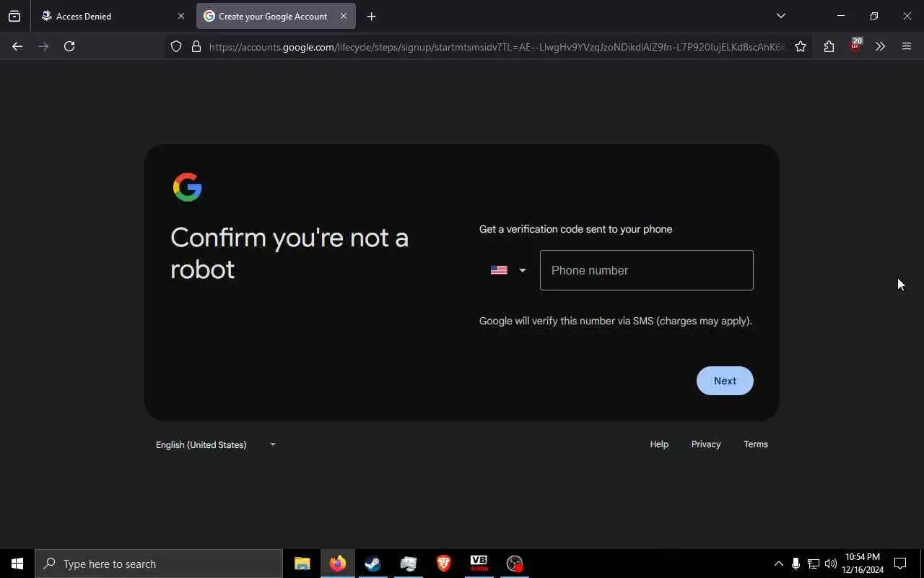This screenshot has width=924, height=578.
Task: Open the tracking protection shield icon
Action: 176,46
